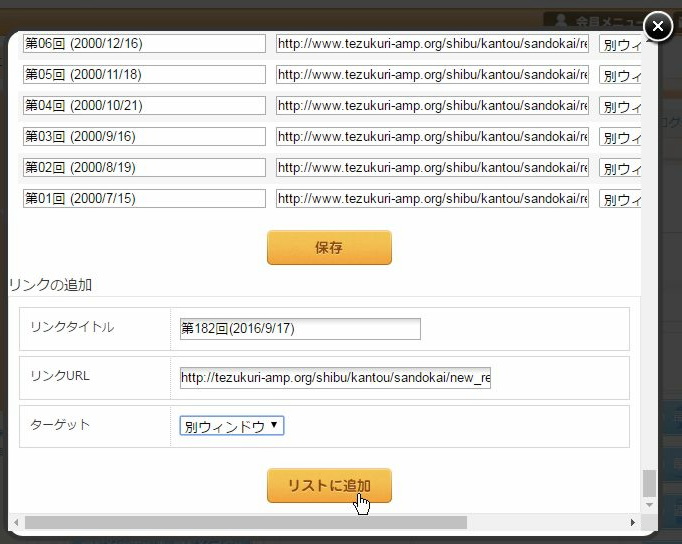Click the down arrow of vertical scrollbar
Screen dimensions: 682x544
click(650, 506)
